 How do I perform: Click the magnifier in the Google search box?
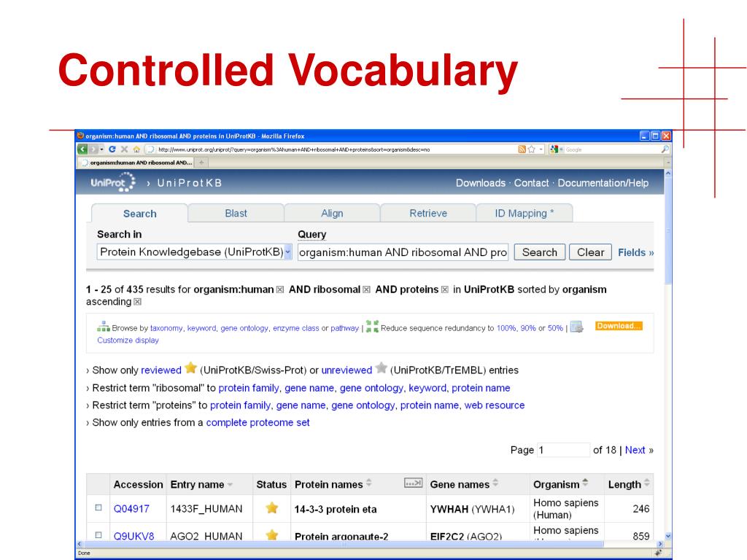(665, 149)
